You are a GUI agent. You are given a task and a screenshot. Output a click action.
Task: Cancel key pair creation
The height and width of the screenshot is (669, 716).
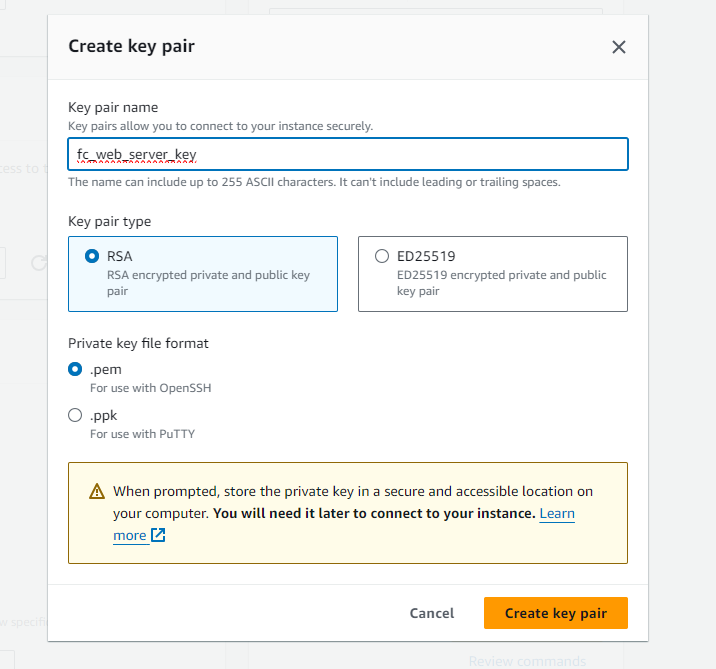(x=432, y=613)
